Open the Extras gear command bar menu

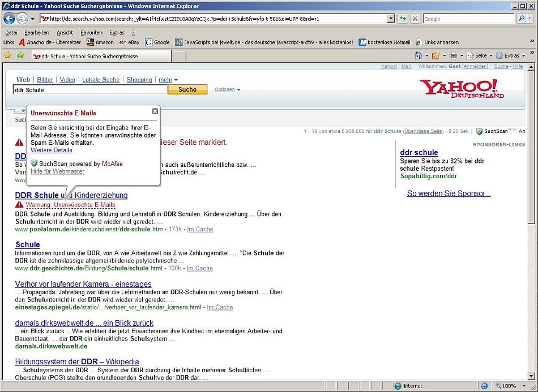coord(510,55)
